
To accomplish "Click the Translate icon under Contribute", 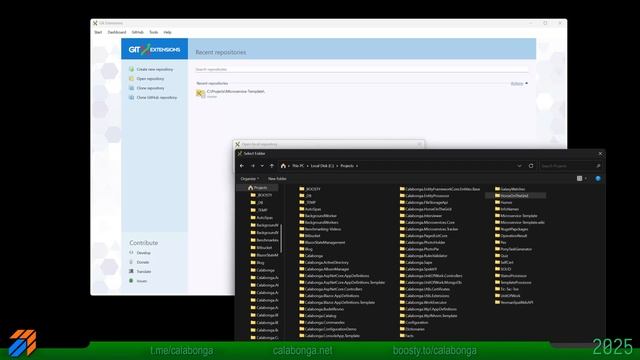I will [131, 271].
